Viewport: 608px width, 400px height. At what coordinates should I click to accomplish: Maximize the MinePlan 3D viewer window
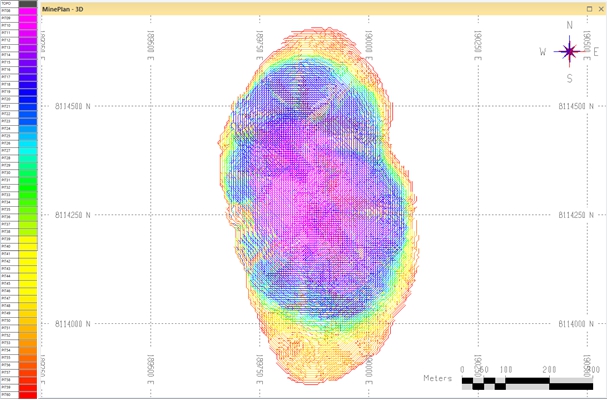pyautogui.click(x=589, y=8)
